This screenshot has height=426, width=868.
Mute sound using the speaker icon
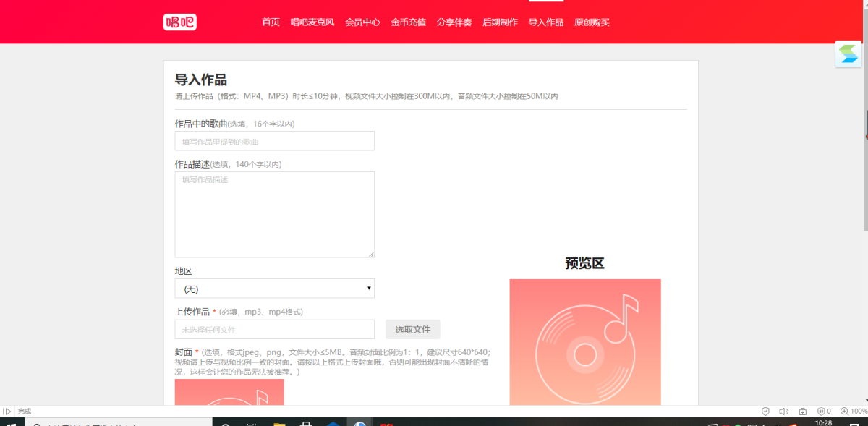click(783, 411)
